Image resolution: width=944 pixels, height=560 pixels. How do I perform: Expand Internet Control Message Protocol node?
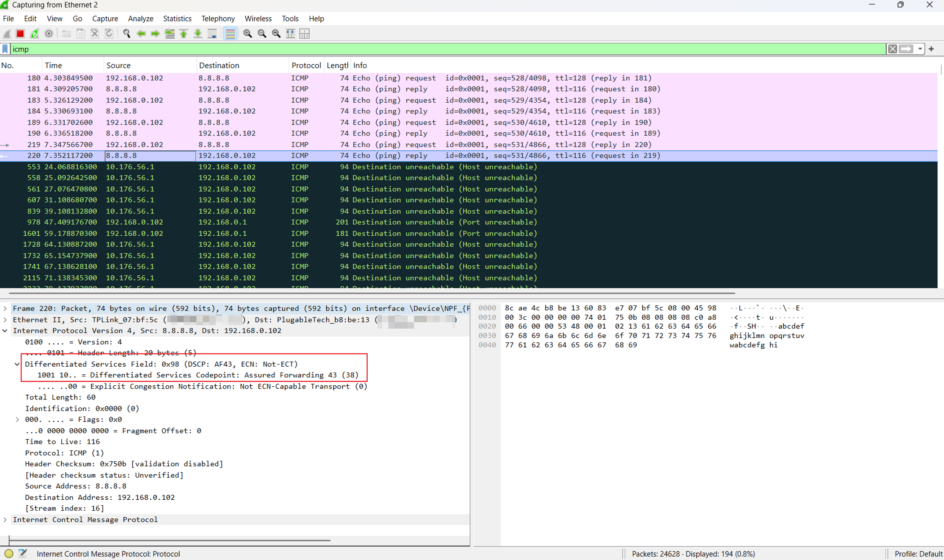tap(5, 520)
